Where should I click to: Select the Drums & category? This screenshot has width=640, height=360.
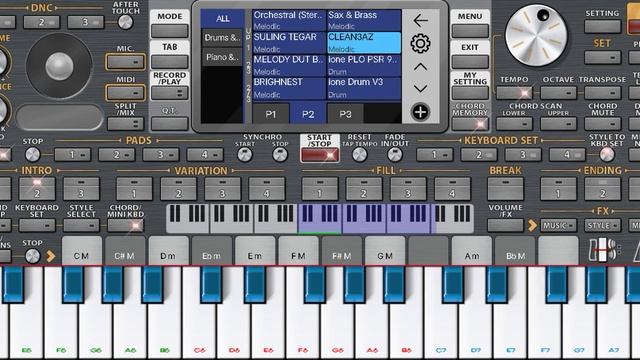tap(222, 38)
